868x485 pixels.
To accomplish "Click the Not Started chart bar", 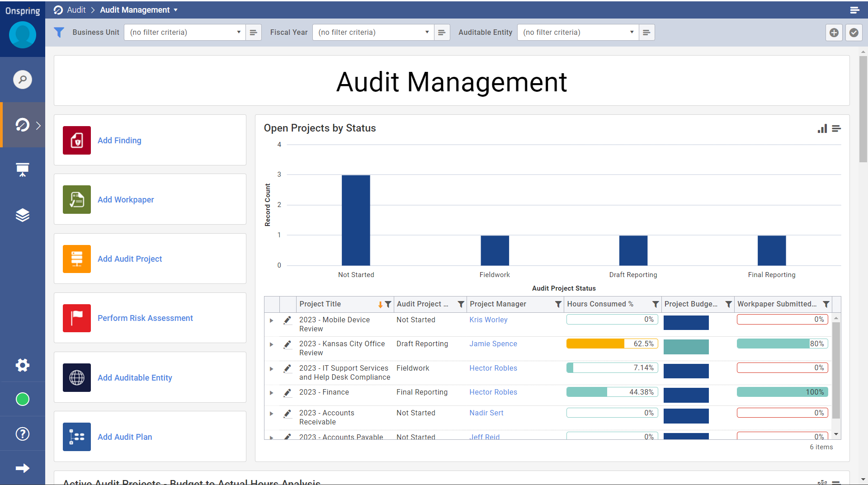I will [356, 220].
